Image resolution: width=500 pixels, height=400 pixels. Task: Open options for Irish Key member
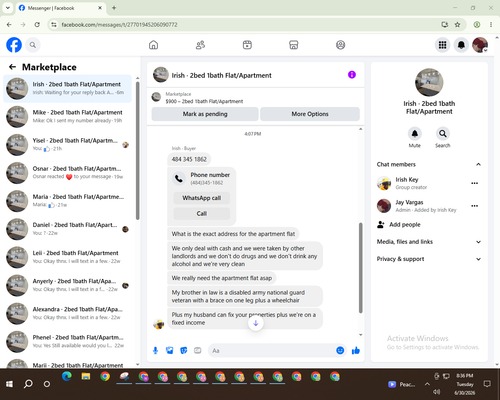tap(475, 183)
